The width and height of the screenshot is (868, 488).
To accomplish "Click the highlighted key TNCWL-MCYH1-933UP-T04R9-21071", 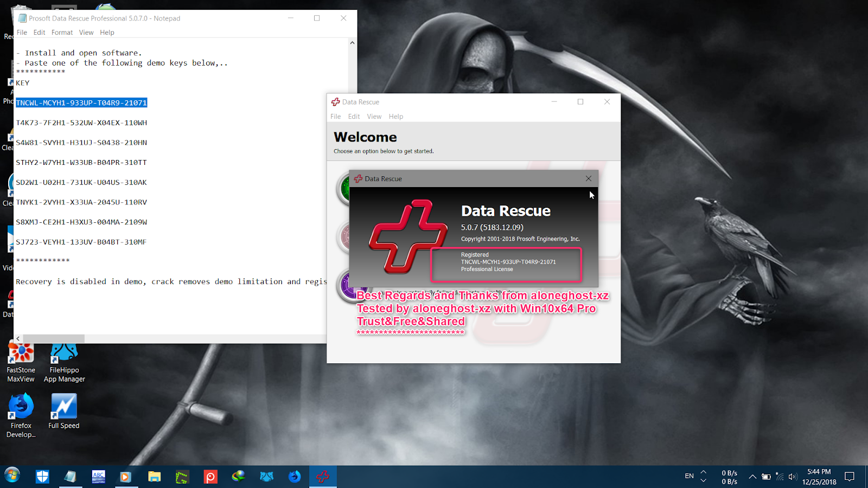I will pos(81,102).
